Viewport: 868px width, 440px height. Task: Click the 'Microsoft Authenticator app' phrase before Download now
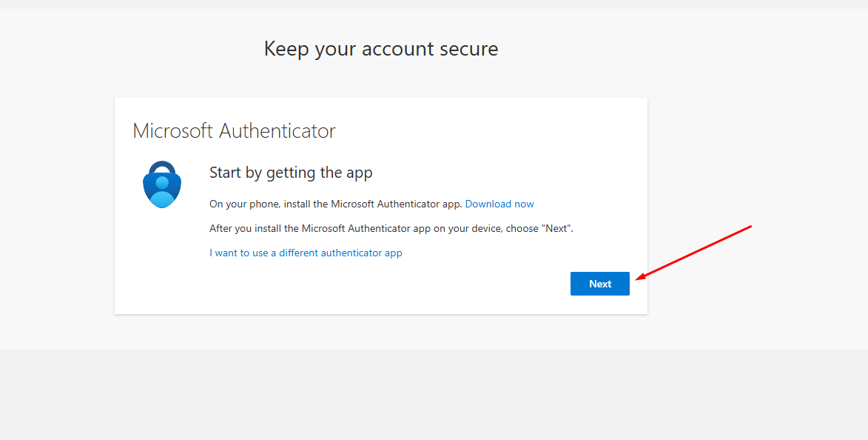click(396, 204)
